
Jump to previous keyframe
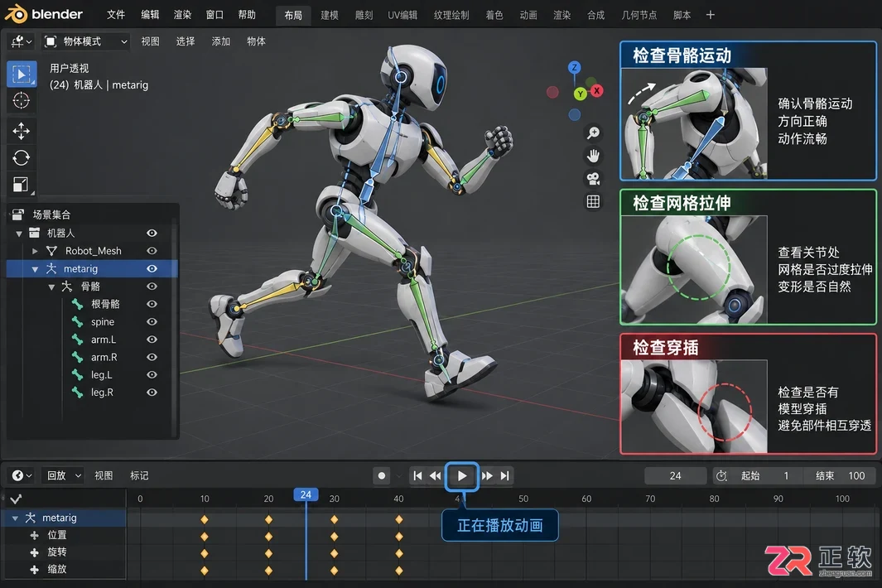point(436,476)
